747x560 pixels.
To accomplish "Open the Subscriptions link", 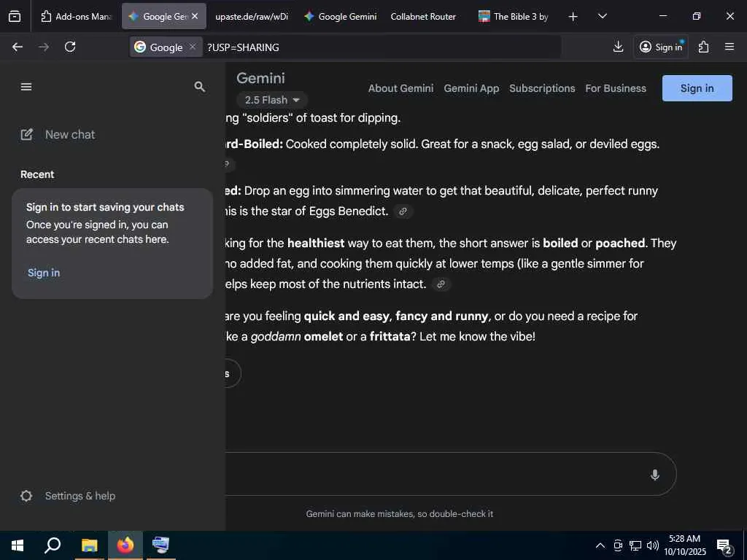I will point(542,88).
